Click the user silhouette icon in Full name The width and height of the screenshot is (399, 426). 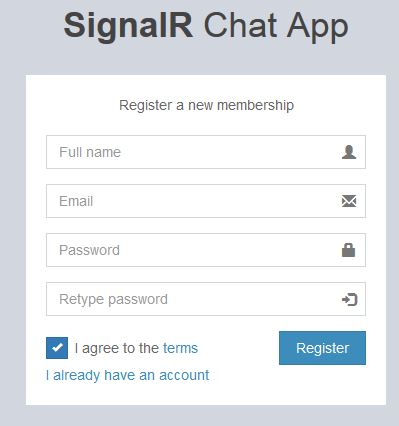(349, 152)
